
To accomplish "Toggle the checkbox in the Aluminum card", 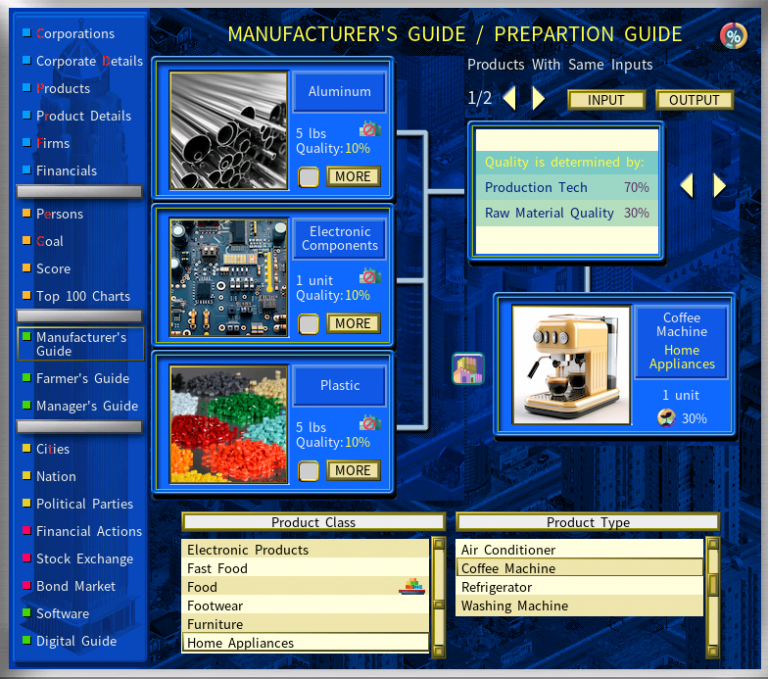I will (309, 177).
